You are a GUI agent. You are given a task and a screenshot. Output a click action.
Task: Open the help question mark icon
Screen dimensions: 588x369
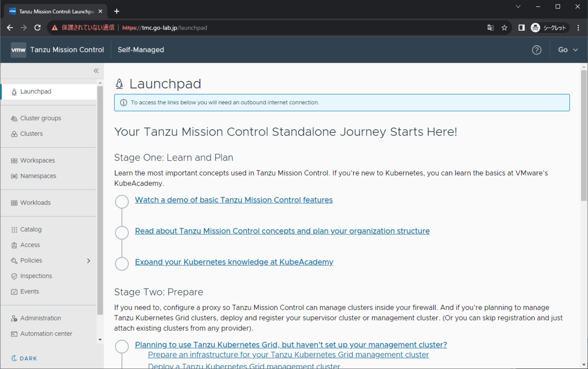coord(537,50)
